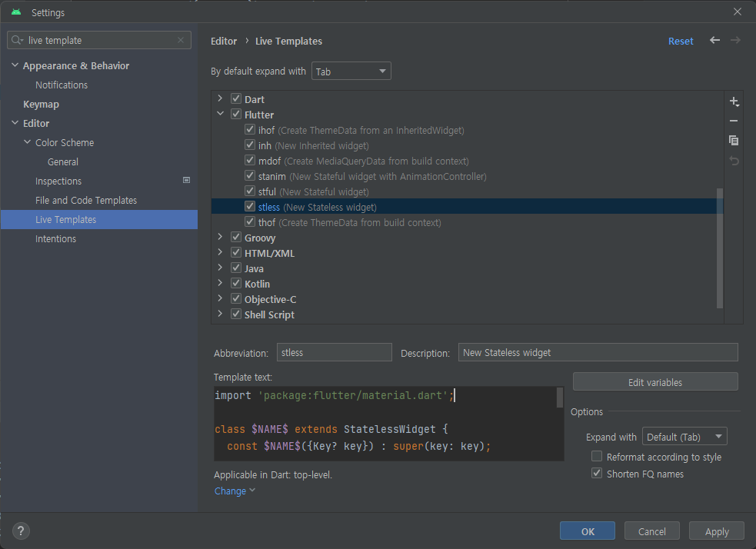
Task: Open File and Code Templates page
Action: pyautogui.click(x=86, y=201)
